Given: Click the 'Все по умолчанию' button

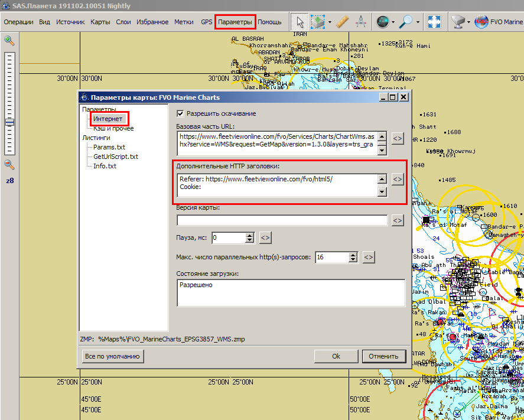Looking at the screenshot, I should click(x=113, y=356).
